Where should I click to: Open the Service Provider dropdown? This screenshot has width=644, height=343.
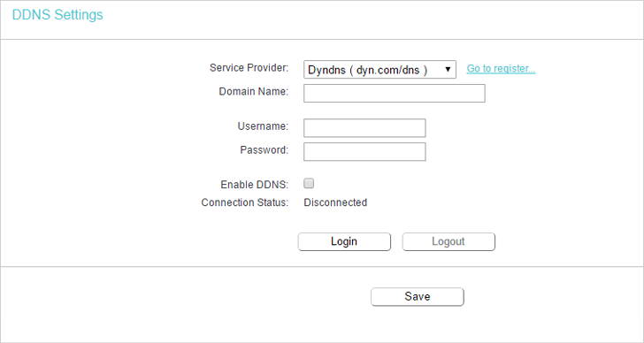[379, 69]
